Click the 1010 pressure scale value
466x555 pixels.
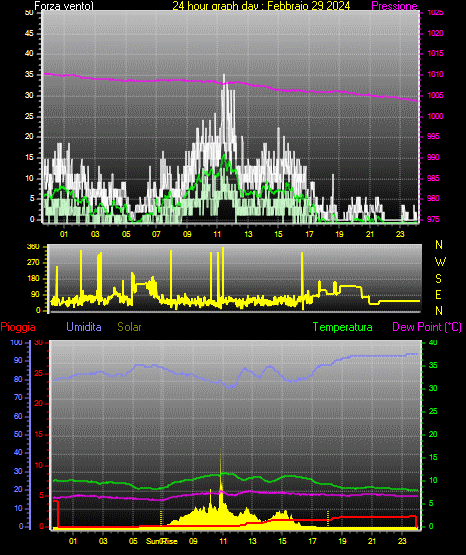(435, 74)
